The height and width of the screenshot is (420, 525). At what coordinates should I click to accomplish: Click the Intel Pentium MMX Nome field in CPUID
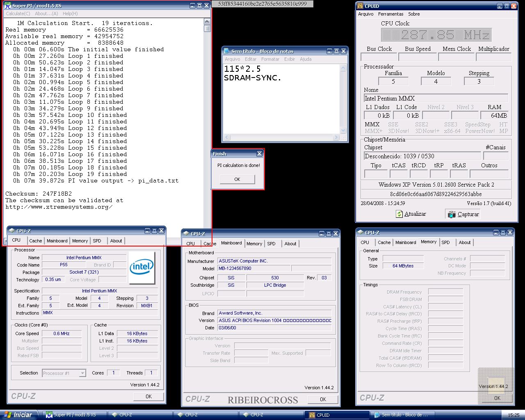(436, 98)
